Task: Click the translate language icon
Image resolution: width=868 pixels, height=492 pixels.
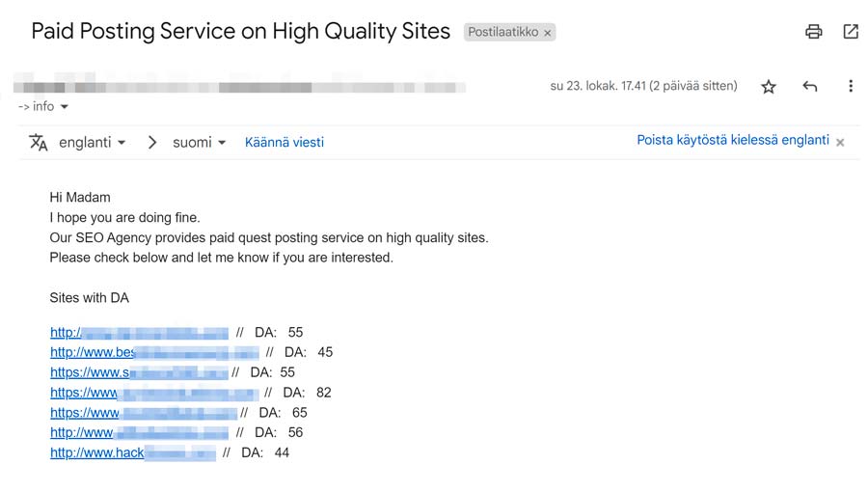Action: click(x=39, y=142)
